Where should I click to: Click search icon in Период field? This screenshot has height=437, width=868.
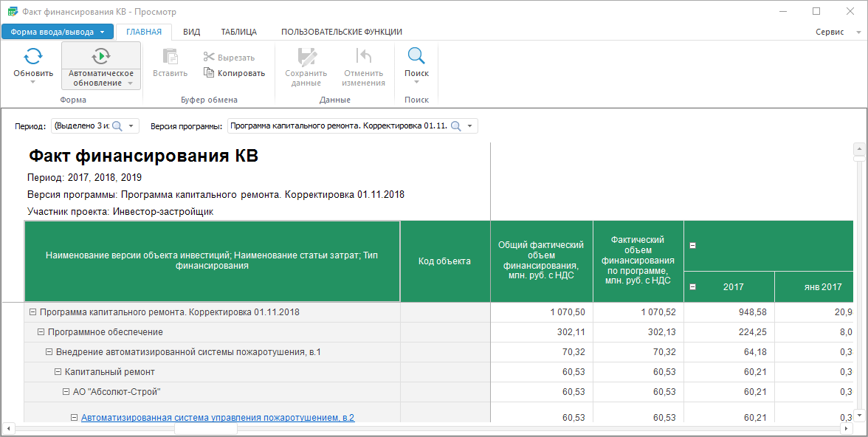[117, 126]
